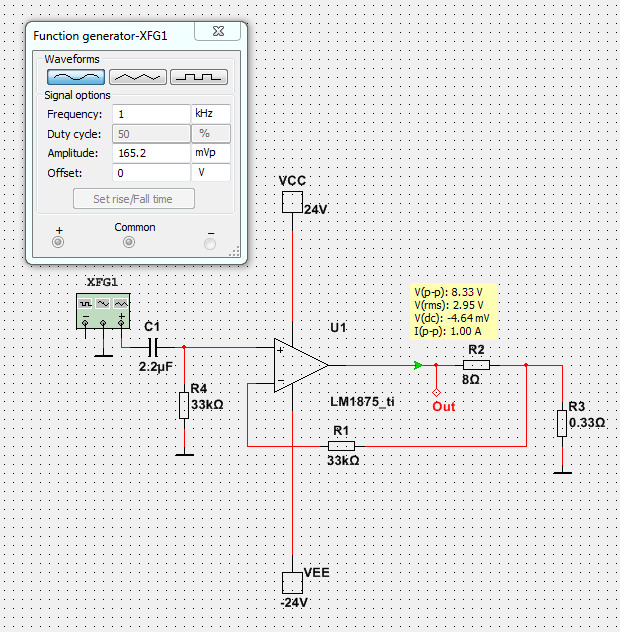The width and height of the screenshot is (620, 632).
Task: Click the 24V VCC value label
Action: pos(316,210)
